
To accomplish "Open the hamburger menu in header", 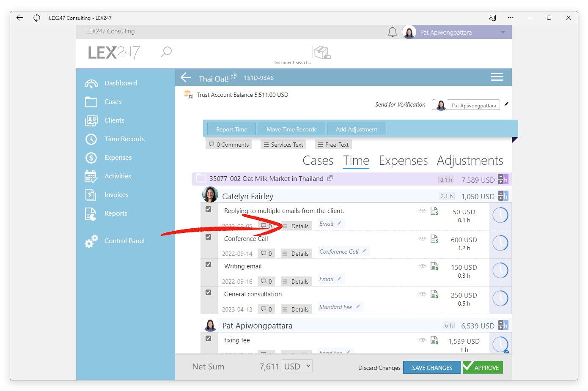I will (x=497, y=77).
